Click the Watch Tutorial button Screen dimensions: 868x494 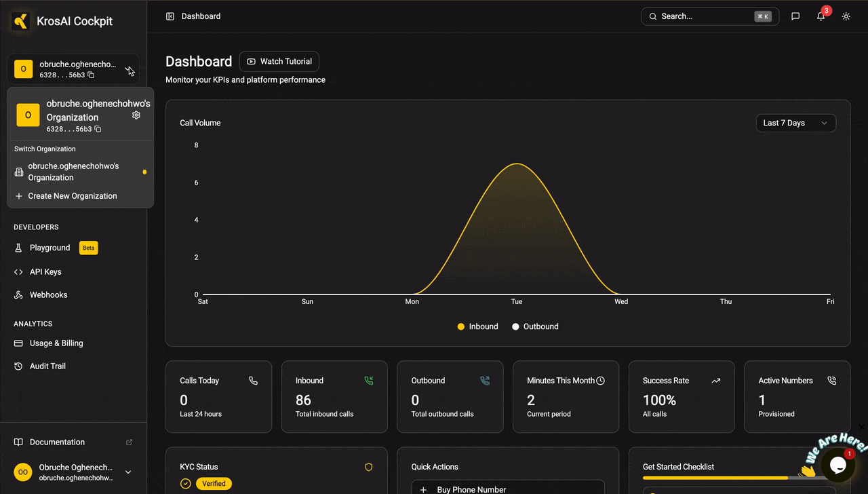coord(279,61)
